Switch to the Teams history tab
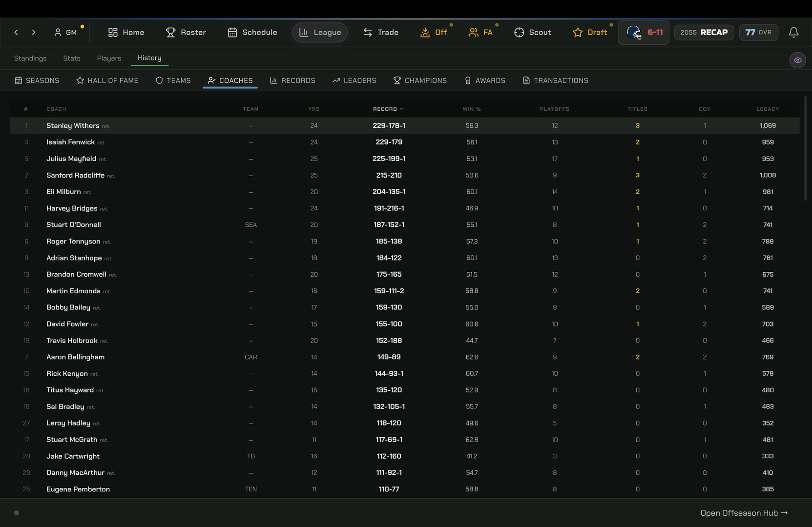This screenshot has height=527, width=812. tap(173, 81)
